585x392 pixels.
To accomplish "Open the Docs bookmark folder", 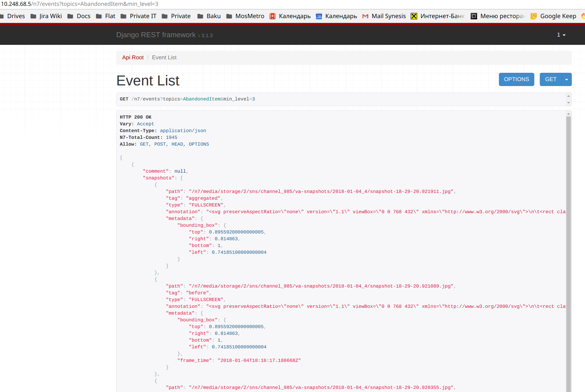I will [79, 16].
